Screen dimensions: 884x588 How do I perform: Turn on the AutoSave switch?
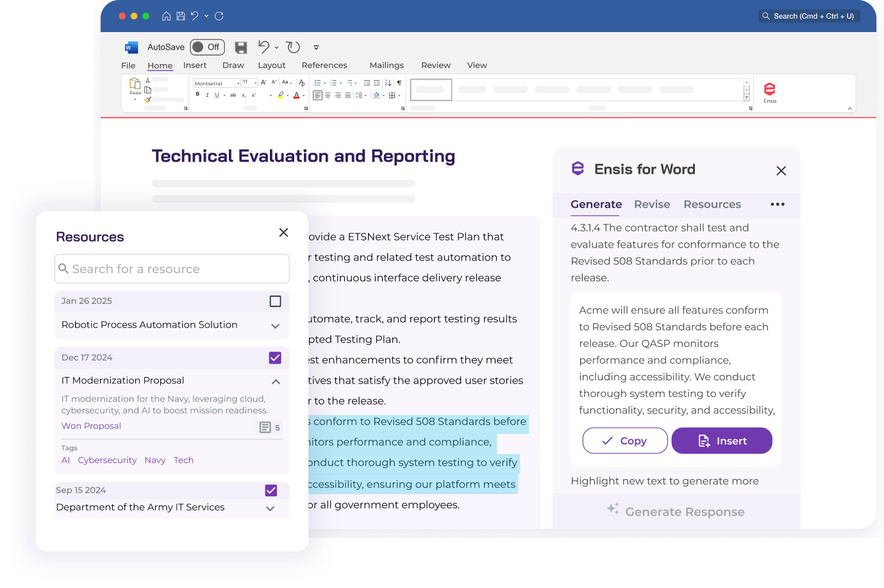pos(207,47)
